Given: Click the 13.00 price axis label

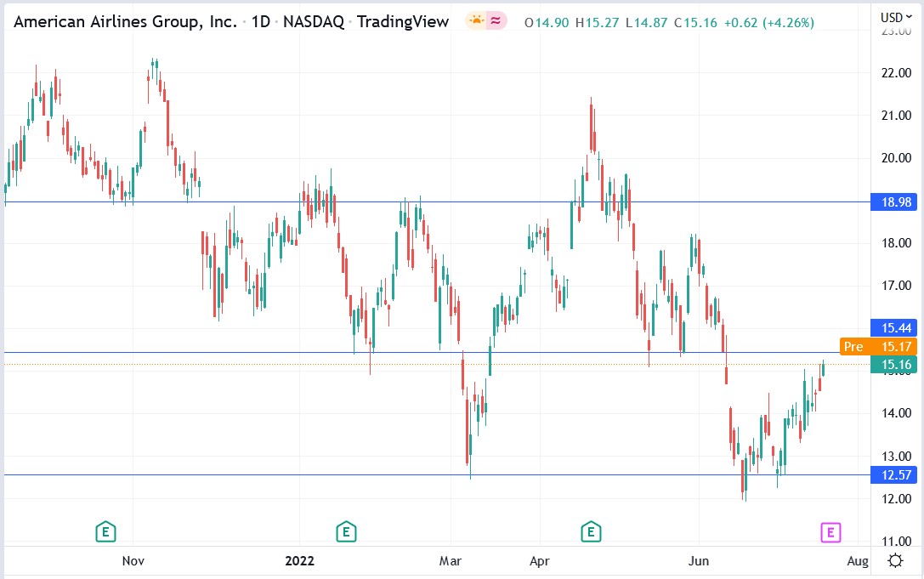Looking at the screenshot, I should 896,456.
